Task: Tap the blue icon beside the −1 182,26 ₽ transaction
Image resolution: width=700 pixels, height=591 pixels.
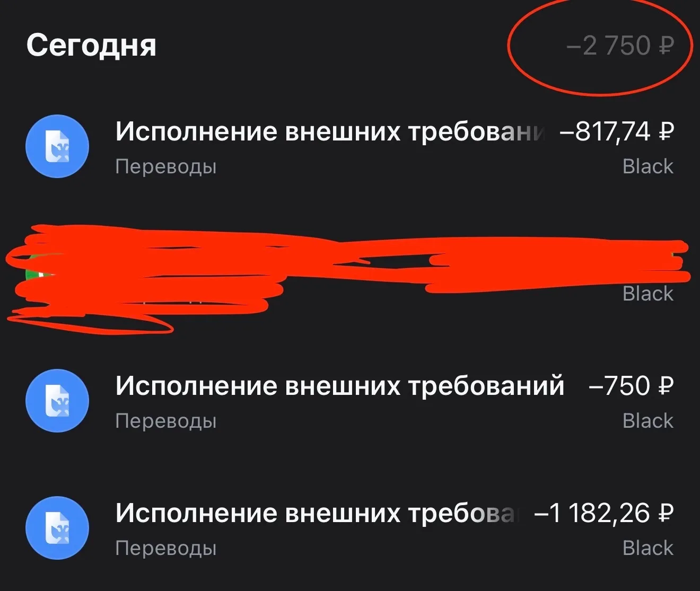Action: pyautogui.click(x=57, y=528)
